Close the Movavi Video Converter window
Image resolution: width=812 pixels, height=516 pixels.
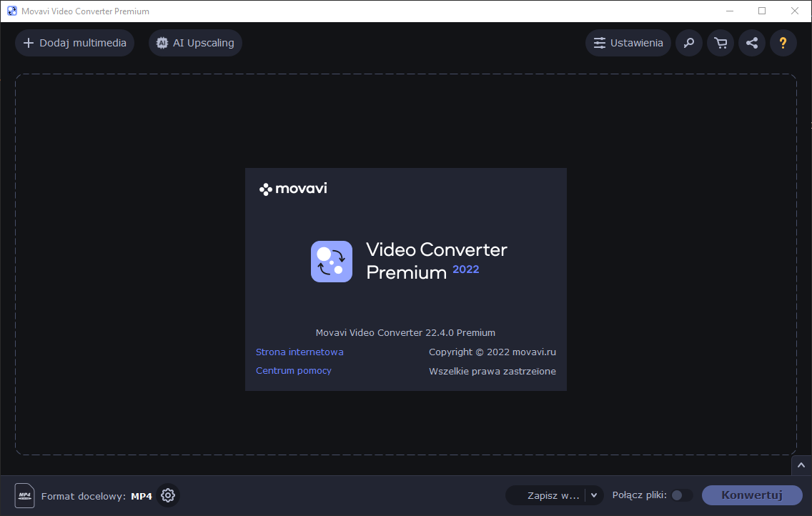tap(794, 11)
